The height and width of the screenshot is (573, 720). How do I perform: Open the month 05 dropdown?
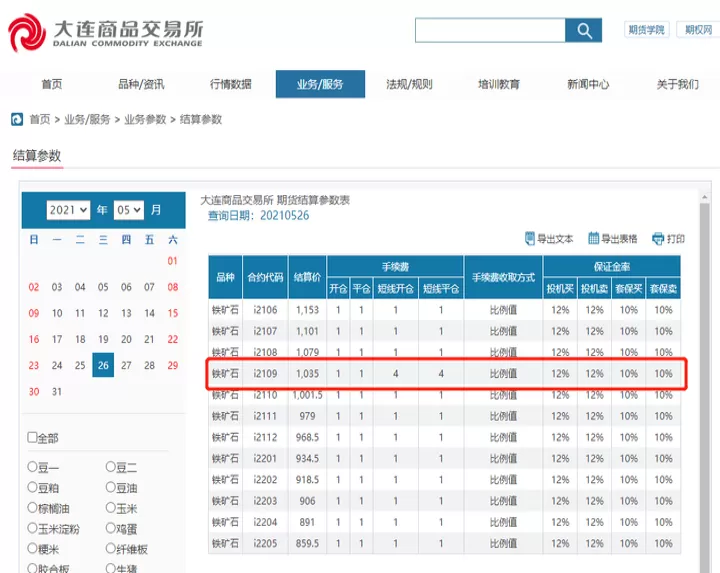[129, 210]
